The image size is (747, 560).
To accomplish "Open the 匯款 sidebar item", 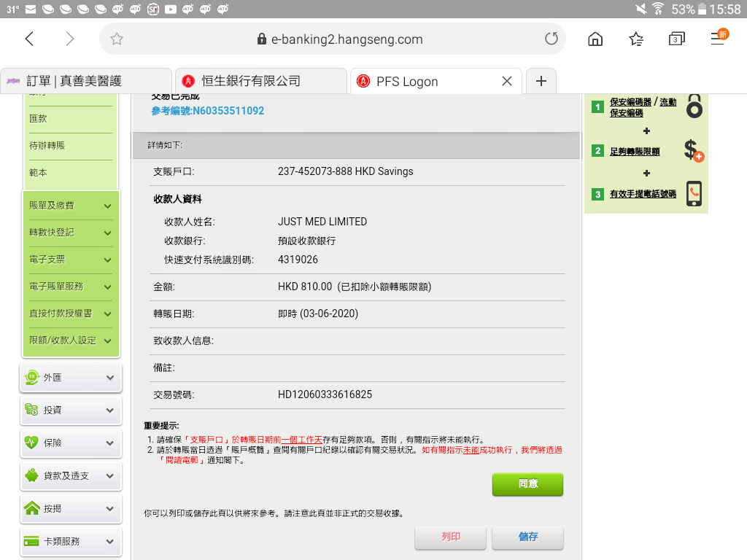I will (69, 119).
